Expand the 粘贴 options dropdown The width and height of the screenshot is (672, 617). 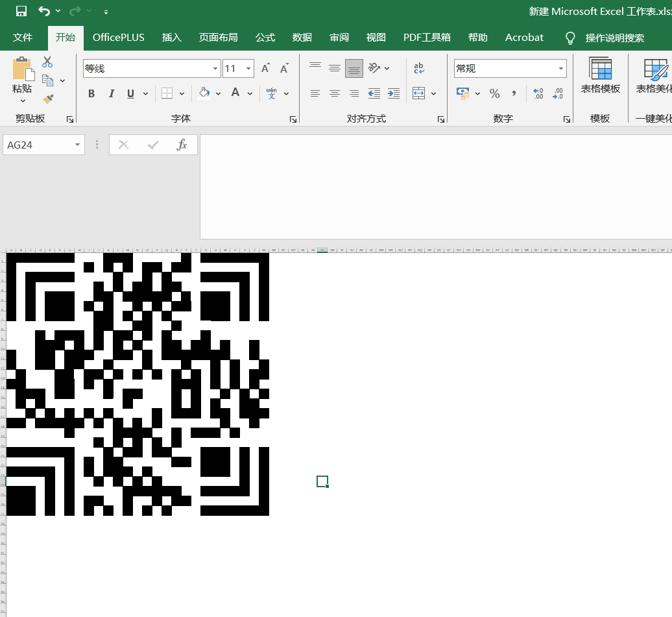[x=23, y=101]
